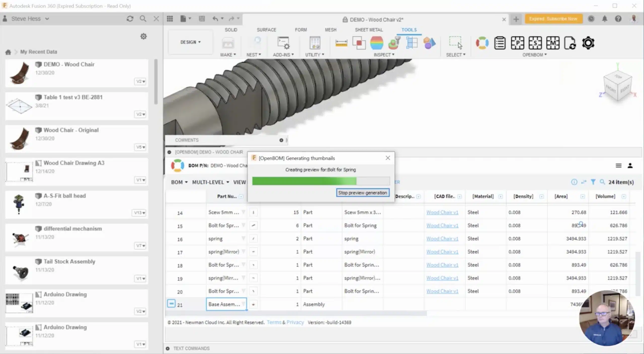Open data panel settings gear
The width and height of the screenshot is (644, 354).
(x=143, y=36)
